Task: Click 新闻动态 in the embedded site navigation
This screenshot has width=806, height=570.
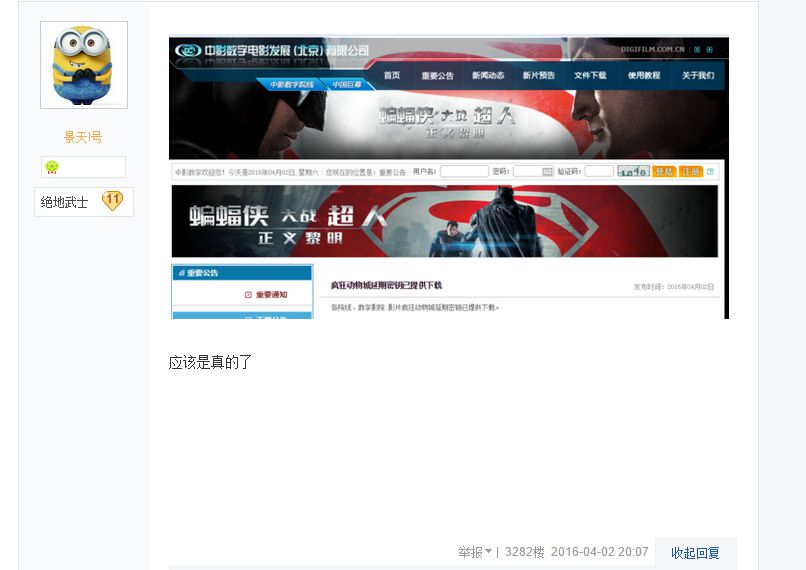Action: click(x=488, y=75)
